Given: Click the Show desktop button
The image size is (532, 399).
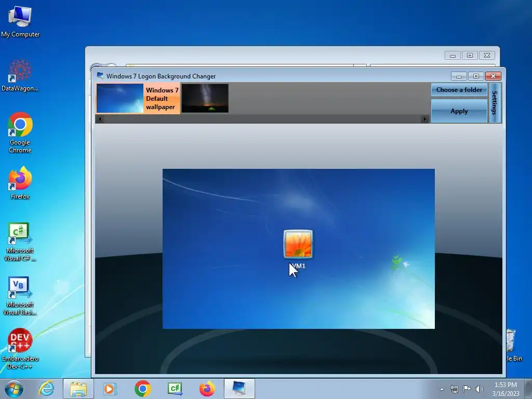Looking at the screenshot, I should (528, 389).
